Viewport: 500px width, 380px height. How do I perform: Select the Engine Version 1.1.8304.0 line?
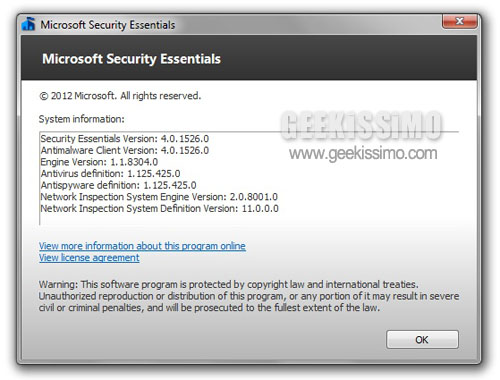coord(99,162)
